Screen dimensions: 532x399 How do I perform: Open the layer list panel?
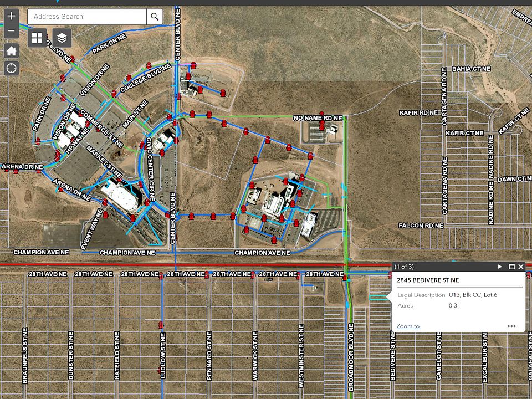[62, 38]
